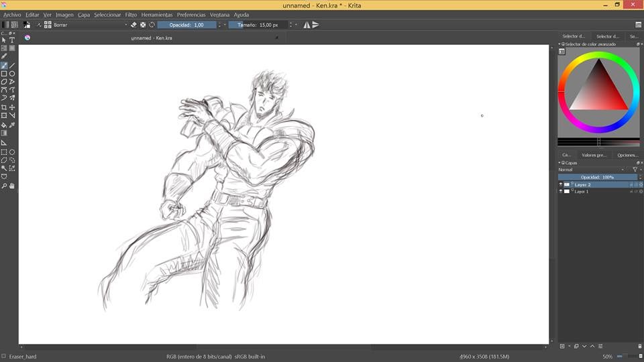Select the Pan hand tool
Screen dimensions: 644x362
12,186
